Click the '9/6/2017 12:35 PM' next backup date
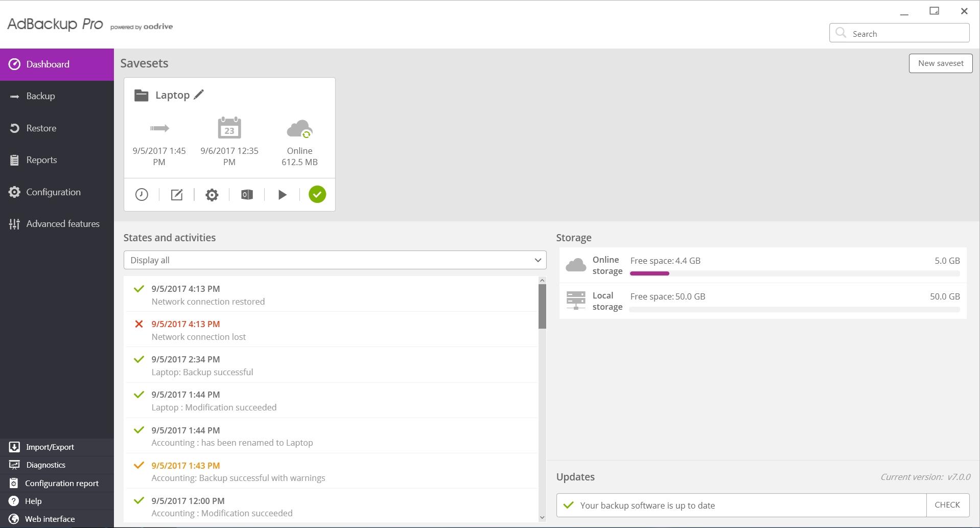 tap(229, 156)
